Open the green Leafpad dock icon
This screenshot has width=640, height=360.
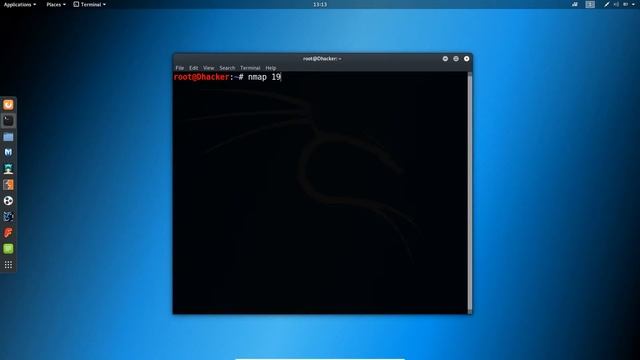[x=8, y=249]
